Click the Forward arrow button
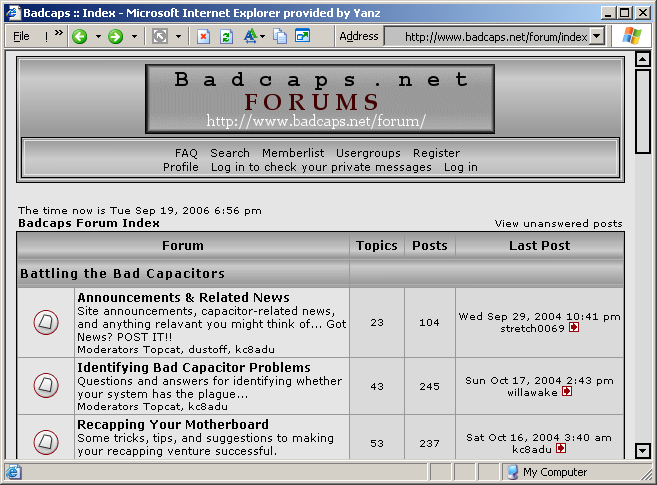Viewport: 657px width, 485px height. 115,36
